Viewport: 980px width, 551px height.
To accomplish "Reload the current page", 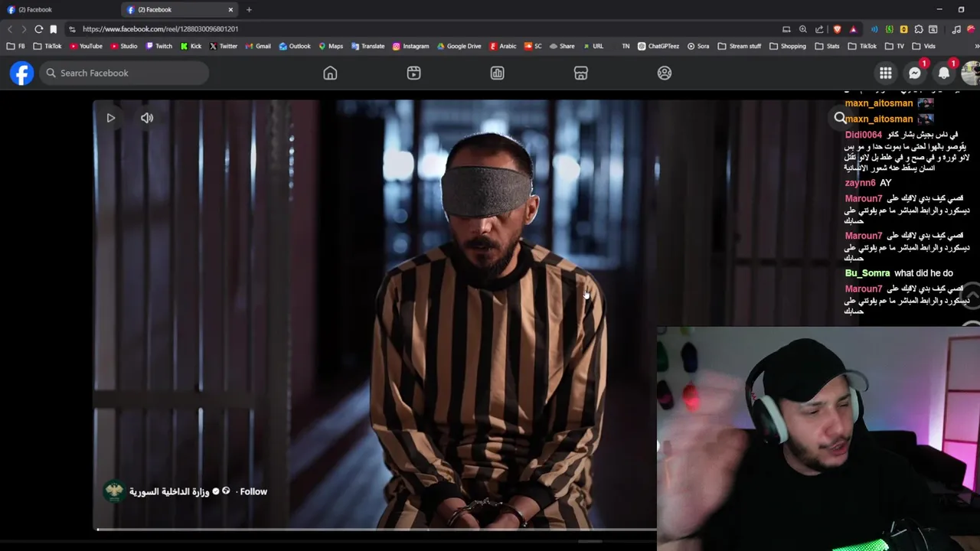I will click(38, 29).
